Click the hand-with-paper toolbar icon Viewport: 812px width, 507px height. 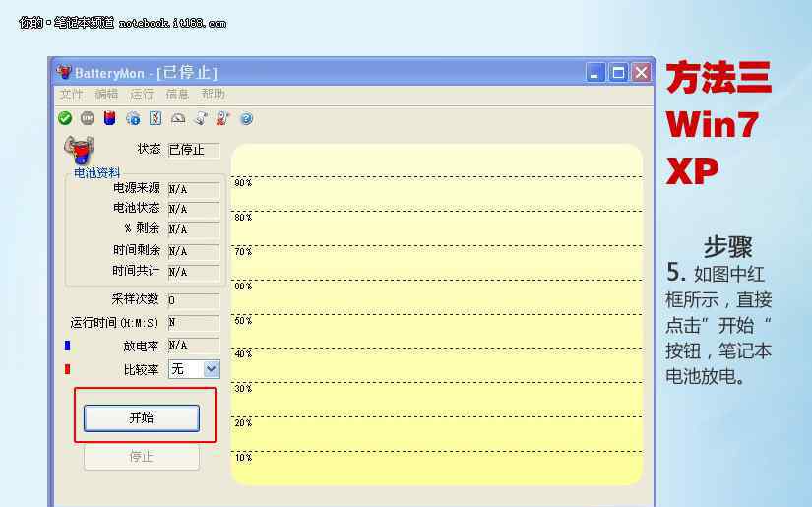tap(201, 118)
